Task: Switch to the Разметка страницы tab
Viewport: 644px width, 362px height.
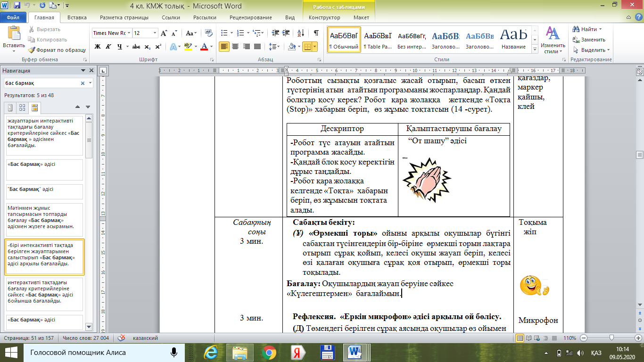Action: click(124, 17)
